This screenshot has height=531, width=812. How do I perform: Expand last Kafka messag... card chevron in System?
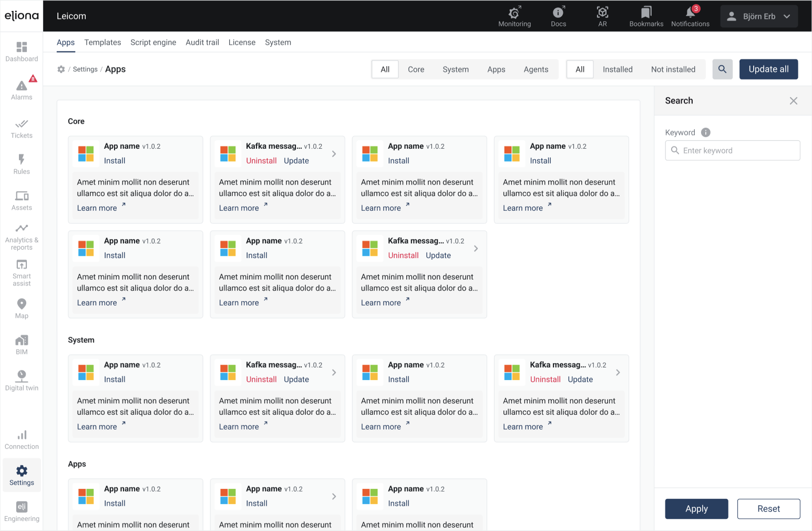pyautogui.click(x=618, y=373)
